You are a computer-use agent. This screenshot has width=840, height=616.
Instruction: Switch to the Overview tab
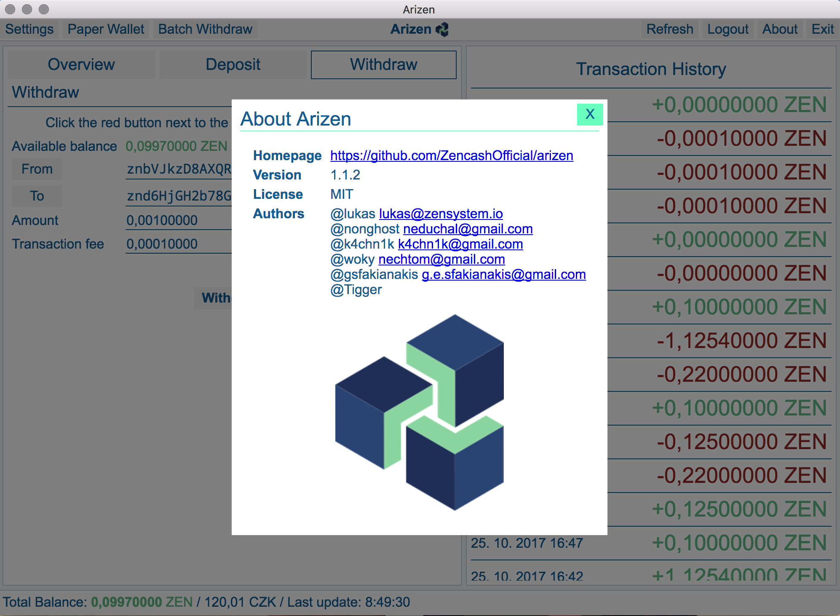(81, 64)
